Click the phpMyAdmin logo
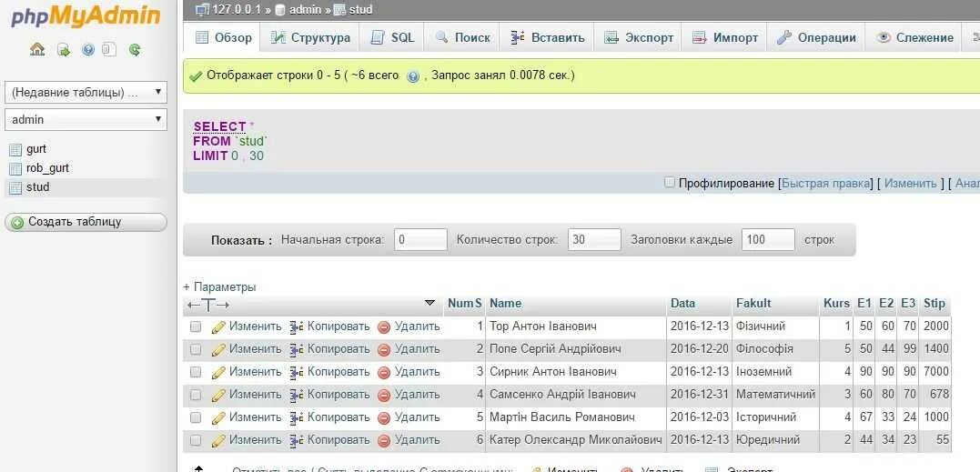The image size is (980, 472). tap(86, 17)
